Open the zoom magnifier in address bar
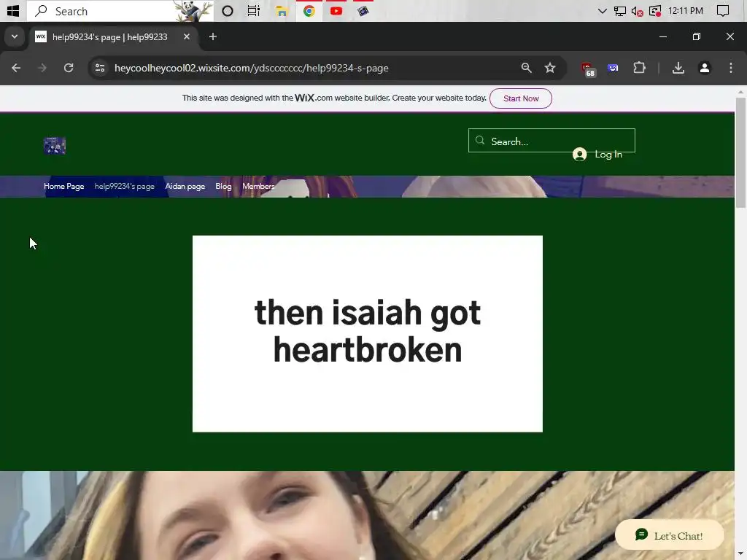This screenshot has width=747, height=560. pos(526,68)
